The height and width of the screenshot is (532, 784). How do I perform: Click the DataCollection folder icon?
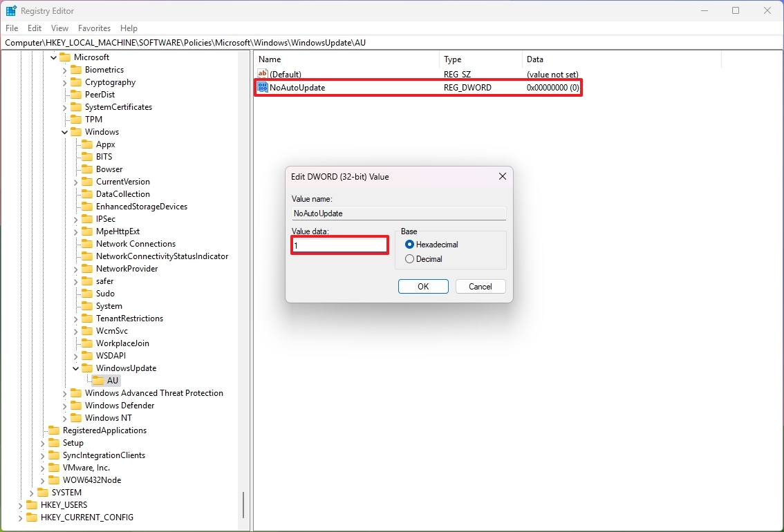pos(86,193)
